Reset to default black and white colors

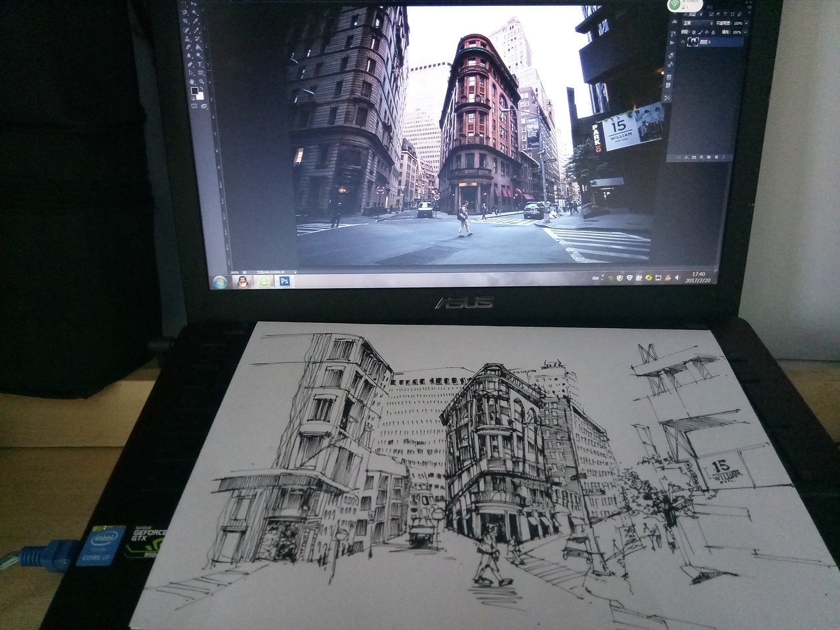pos(192,98)
